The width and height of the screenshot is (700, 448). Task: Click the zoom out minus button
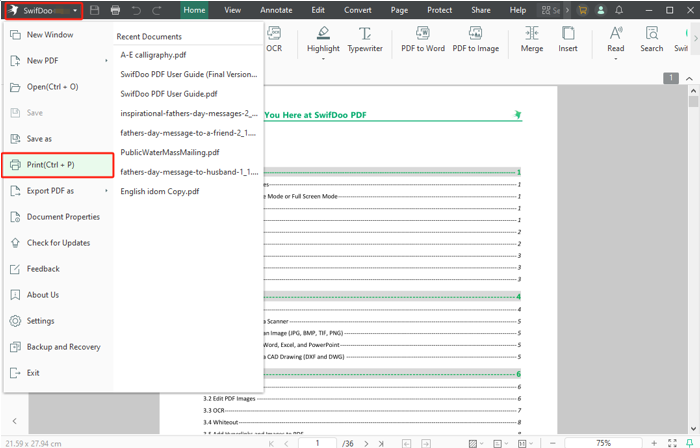click(x=553, y=443)
